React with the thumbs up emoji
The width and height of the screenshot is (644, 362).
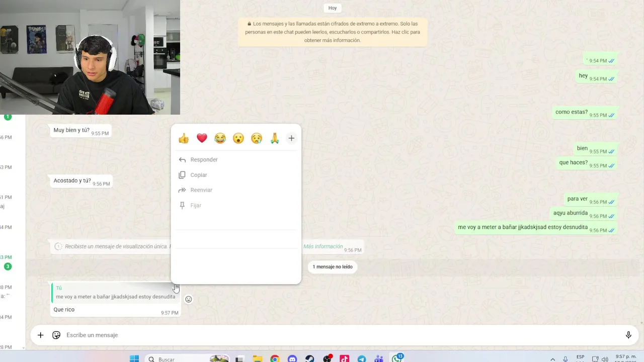(184, 138)
